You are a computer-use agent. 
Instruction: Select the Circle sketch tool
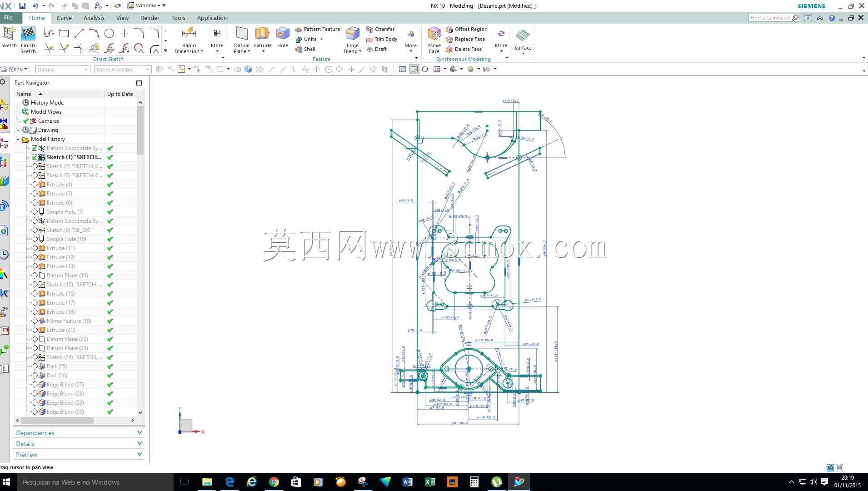coord(109,33)
